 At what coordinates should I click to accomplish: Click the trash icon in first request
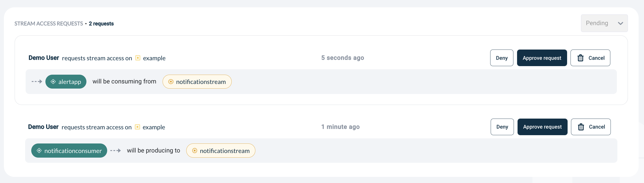(581, 58)
